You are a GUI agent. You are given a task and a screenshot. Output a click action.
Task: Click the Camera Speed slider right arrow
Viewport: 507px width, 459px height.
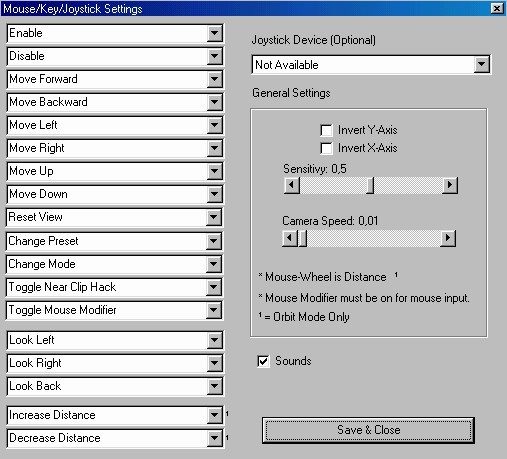(448, 238)
